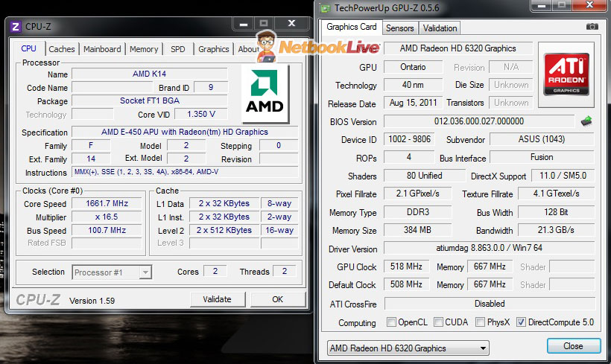
Task: Click the BIOS Version field 012.036.000.027.000000
Action: 479,121
